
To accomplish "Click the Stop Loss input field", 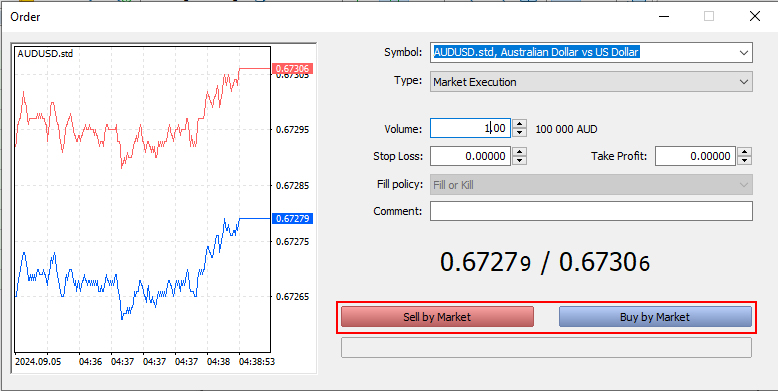I will pos(470,156).
